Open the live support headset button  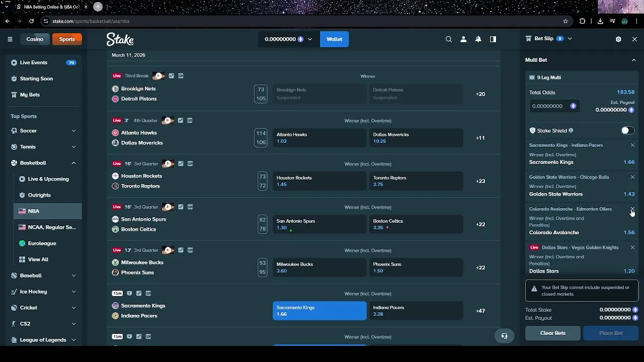tap(504, 336)
